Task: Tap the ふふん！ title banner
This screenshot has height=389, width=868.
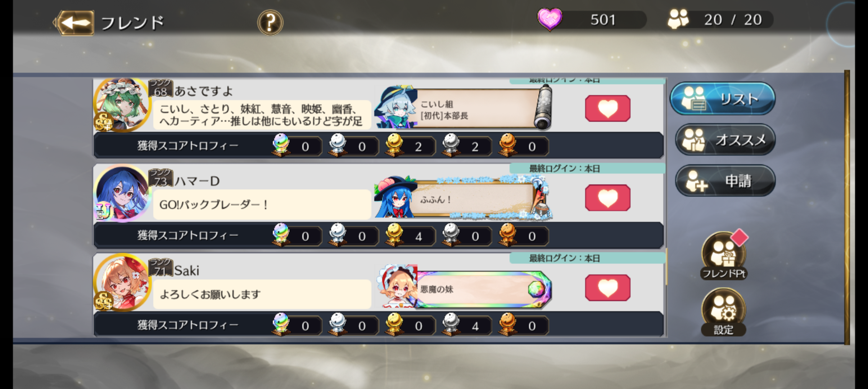Action: click(x=464, y=198)
